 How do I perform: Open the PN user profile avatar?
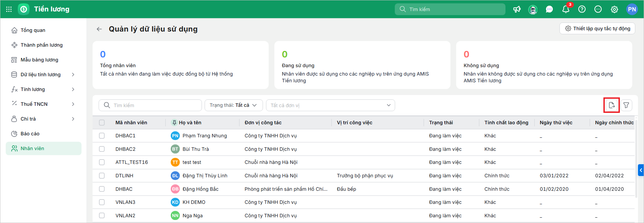632,9
